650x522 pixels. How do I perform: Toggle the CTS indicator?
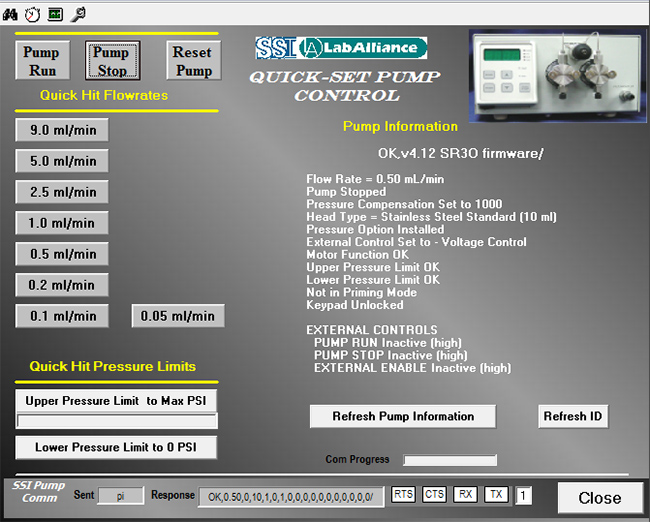coord(434,495)
